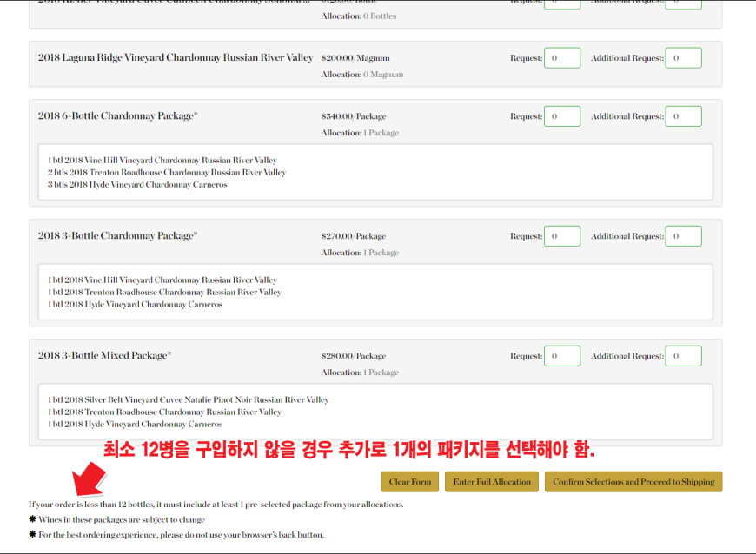This screenshot has height=554, width=756.
Task: Click Request field for Laguna Ridge Vineyard Chardonnay
Action: coord(562,58)
